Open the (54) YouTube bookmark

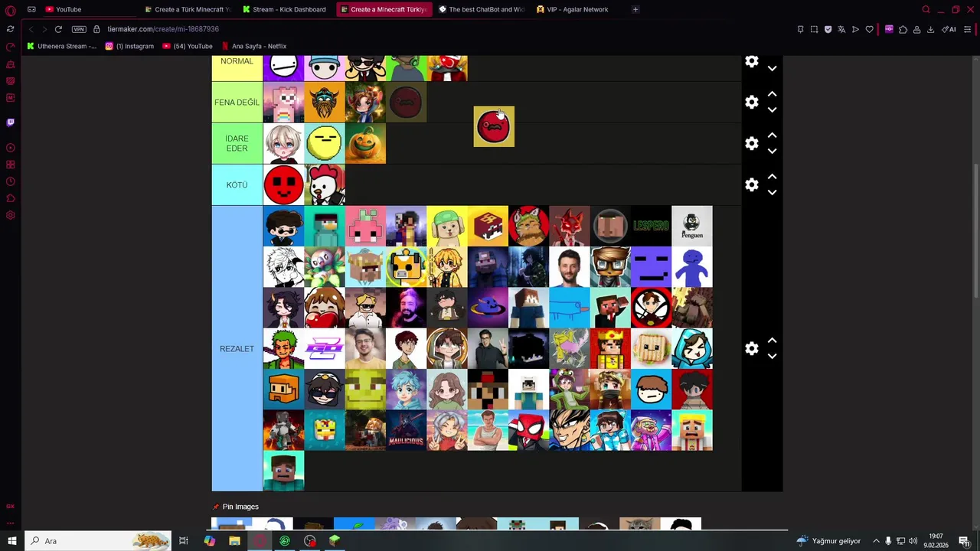[188, 46]
